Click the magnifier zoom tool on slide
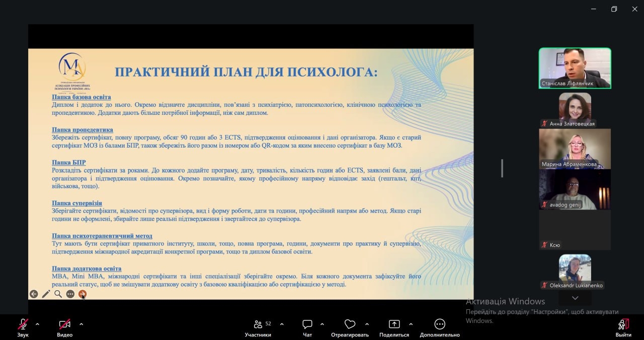The image size is (644, 340). (58, 294)
